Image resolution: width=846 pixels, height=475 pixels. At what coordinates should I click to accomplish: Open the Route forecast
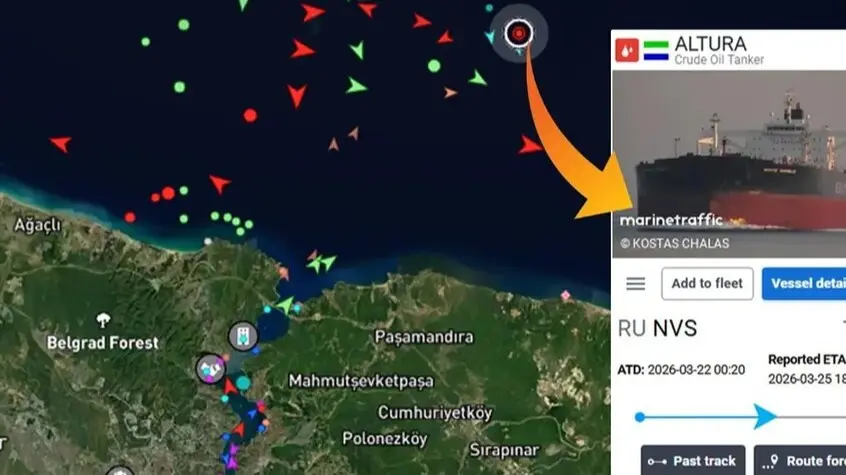pyautogui.click(x=800, y=460)
